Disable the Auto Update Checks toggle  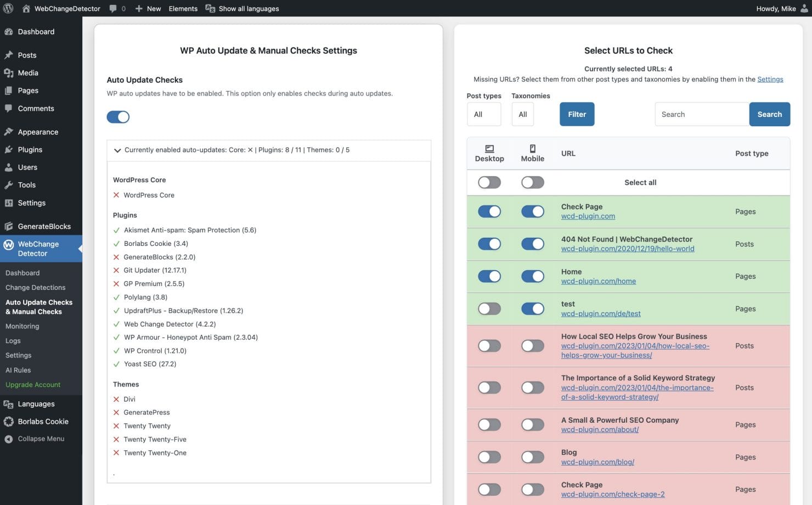(118, 116)
